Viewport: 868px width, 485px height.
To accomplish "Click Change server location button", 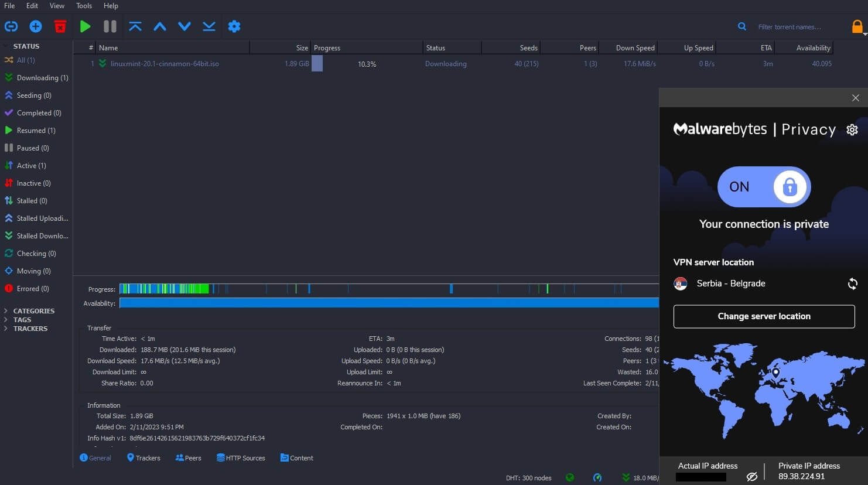I will click(x=764, y=316).
